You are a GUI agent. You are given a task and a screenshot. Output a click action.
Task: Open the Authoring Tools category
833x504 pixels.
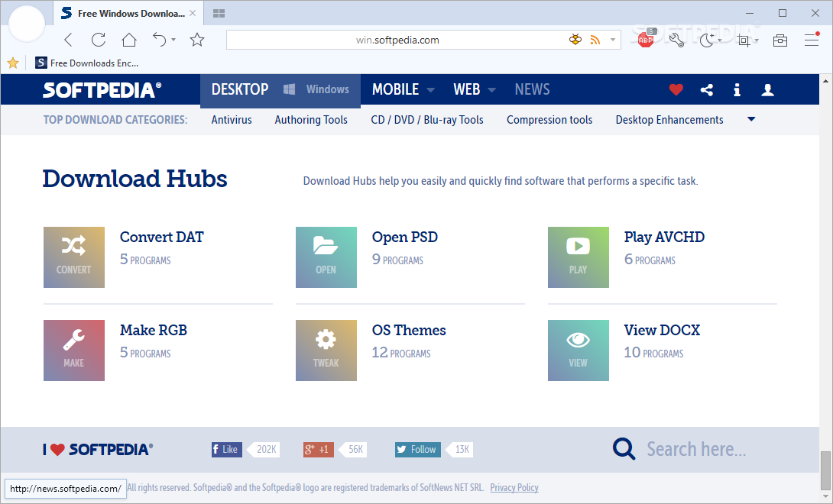coord(311,120)
